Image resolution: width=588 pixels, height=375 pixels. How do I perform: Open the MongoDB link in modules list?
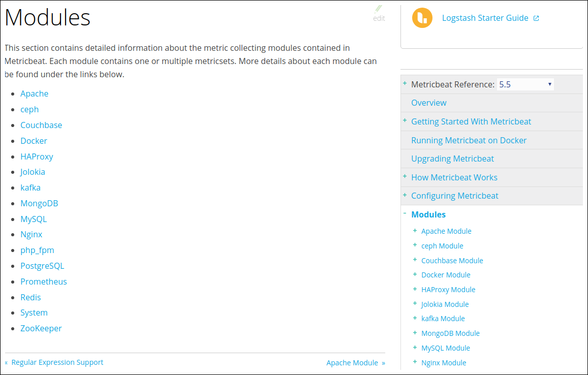point(39,203)
